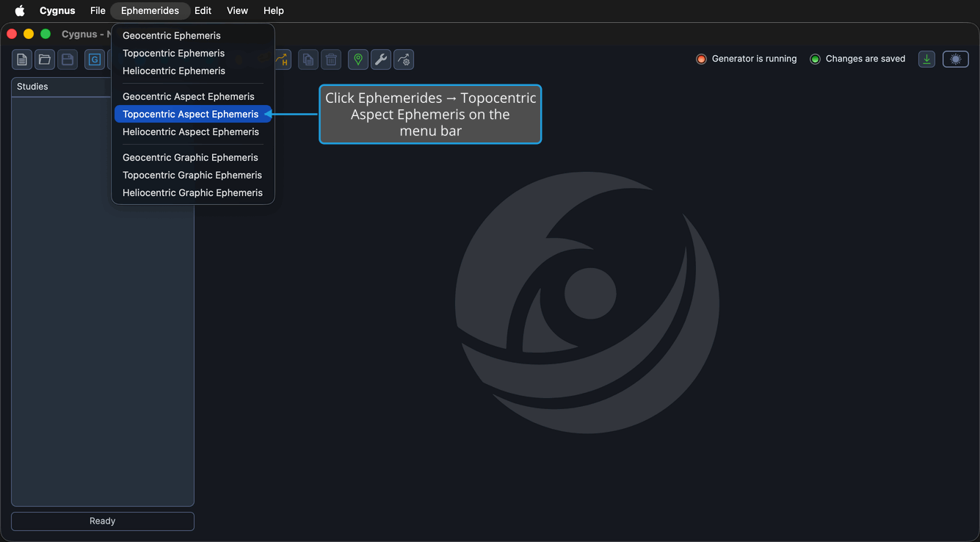Open settings with the wrench icon
Screen dimensions: 980x542
click(381, 59)
